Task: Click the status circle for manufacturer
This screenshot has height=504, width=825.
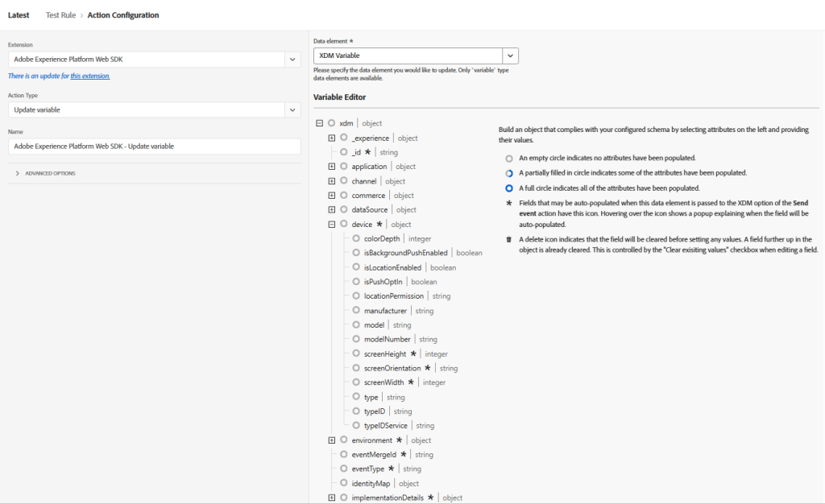Action: 356,310
